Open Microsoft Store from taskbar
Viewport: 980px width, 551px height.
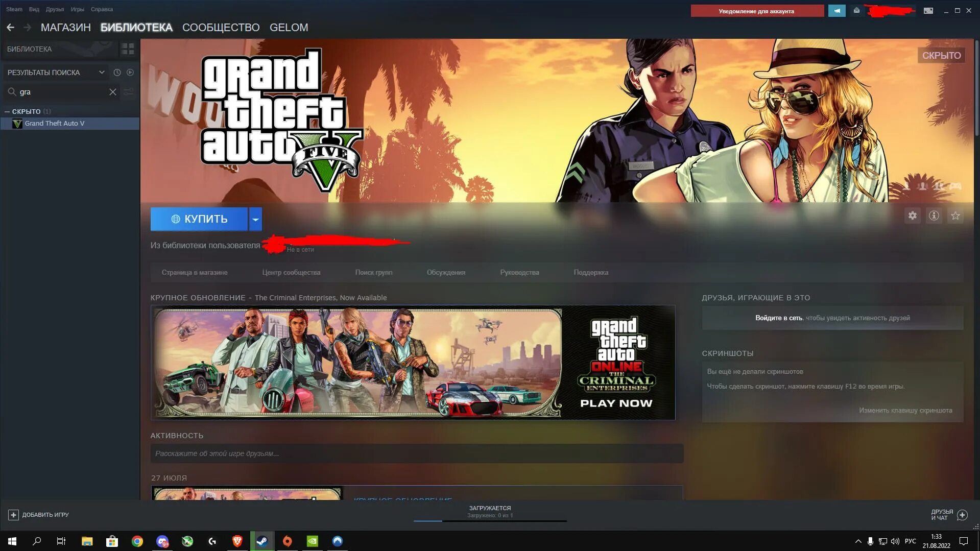112,541
